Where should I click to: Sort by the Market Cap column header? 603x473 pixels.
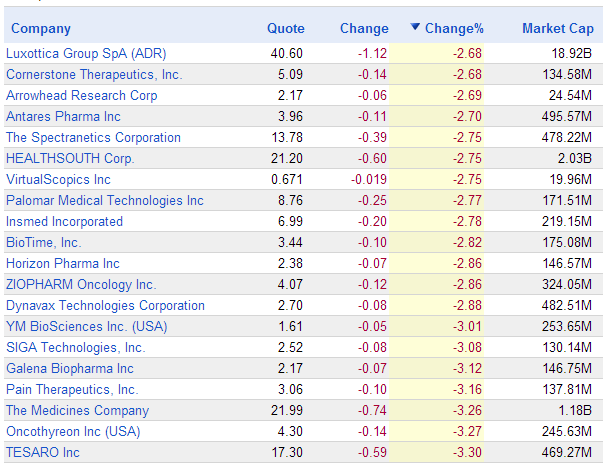[558, 29]
